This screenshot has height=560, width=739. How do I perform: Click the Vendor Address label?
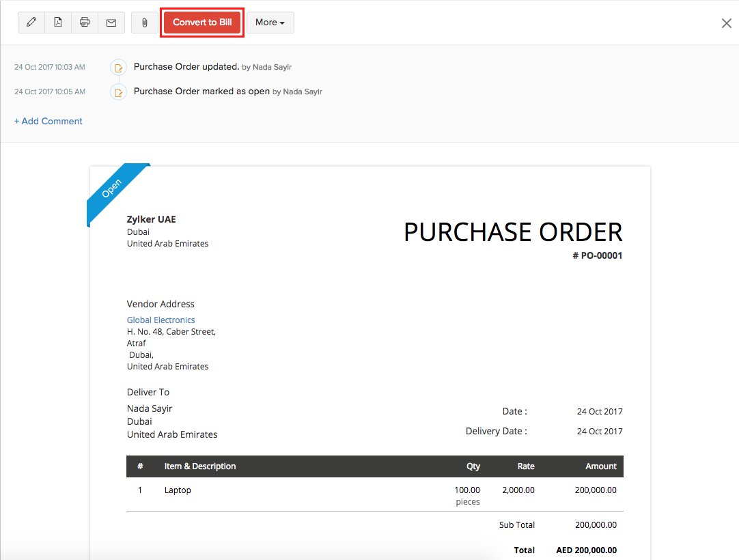tap(161, 304)
